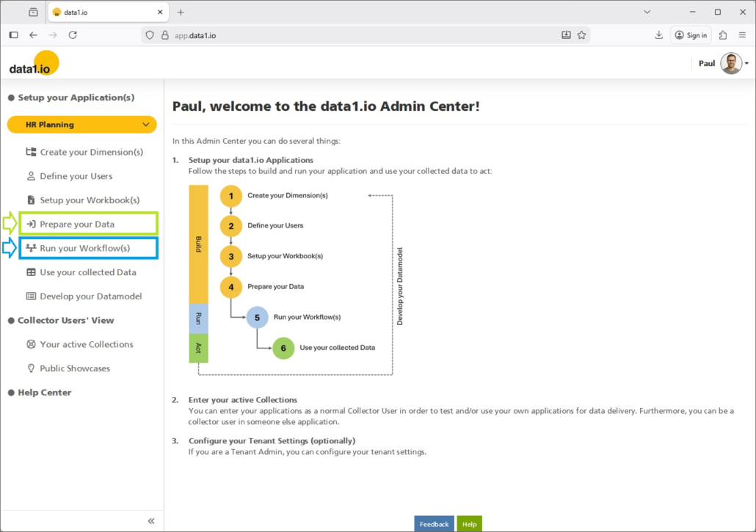Reload the page in browser
Image resolution: width=756 pixels, height=532 pixels.
(73, 35)
